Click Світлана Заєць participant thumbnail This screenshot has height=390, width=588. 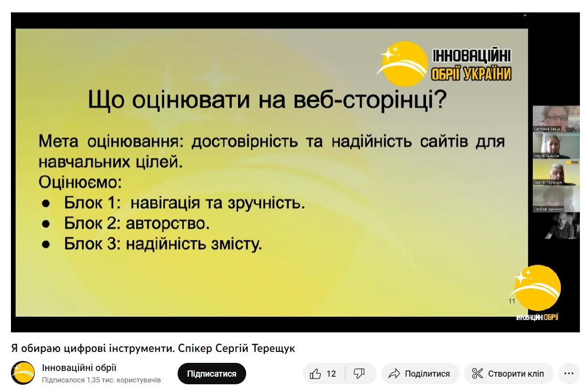point(556,119)
